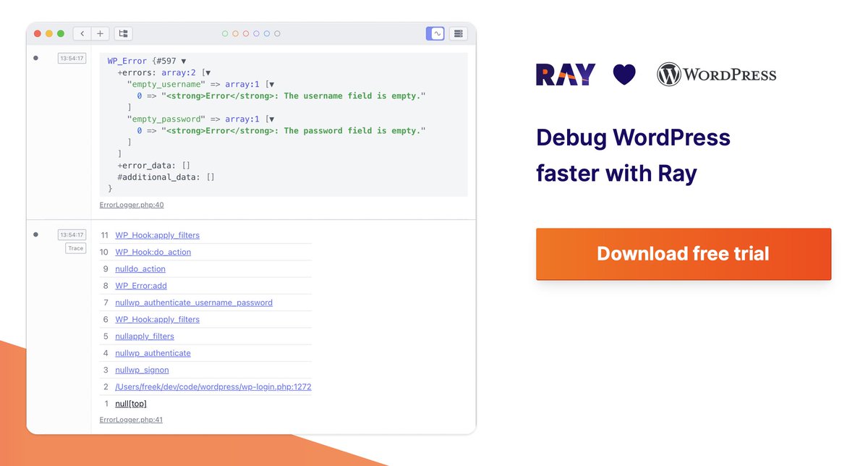This screenshot has width=868, height=466.
Task: Open WP_Hook:apply_filters frame 6
Action: tap(157, 319)
